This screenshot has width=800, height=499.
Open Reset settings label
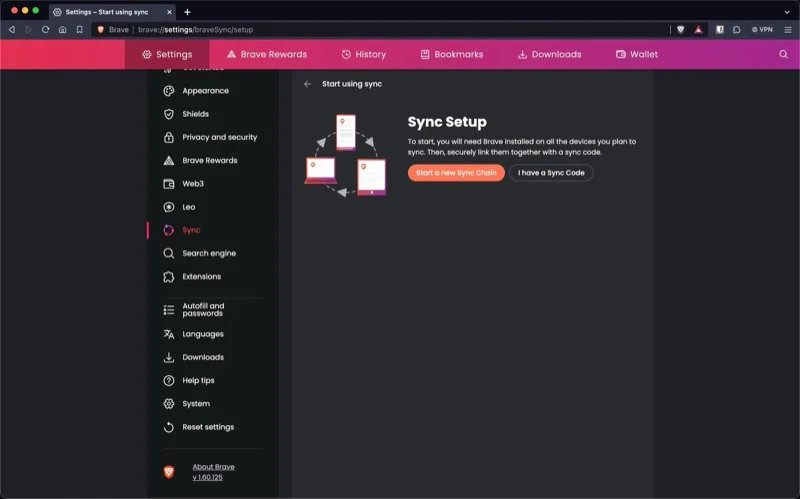point(208,427)
